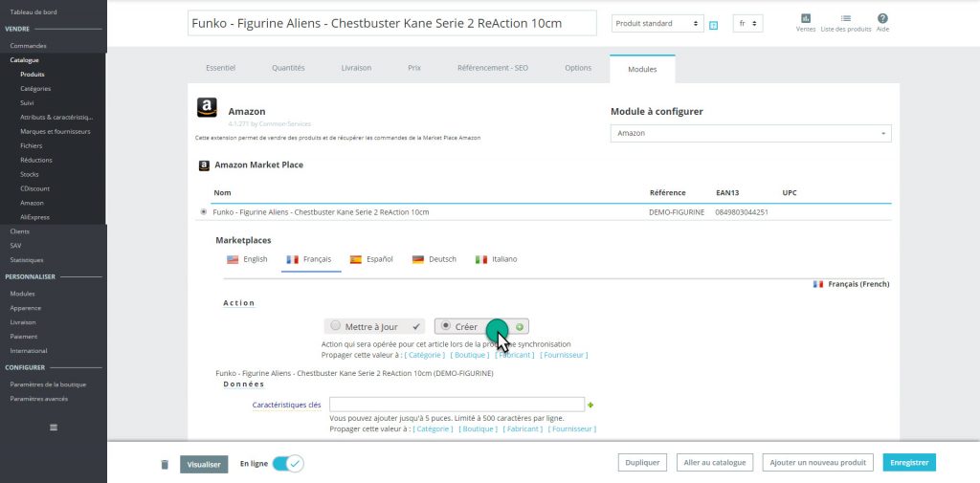
Task: Click Catégorie link under Caractéristiques clés
Action: (x=433, y=428)
